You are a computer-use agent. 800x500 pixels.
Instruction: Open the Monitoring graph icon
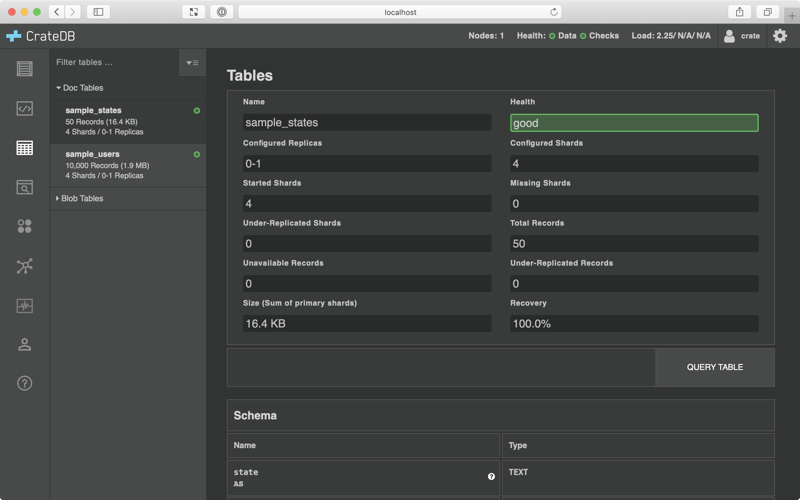24,306
